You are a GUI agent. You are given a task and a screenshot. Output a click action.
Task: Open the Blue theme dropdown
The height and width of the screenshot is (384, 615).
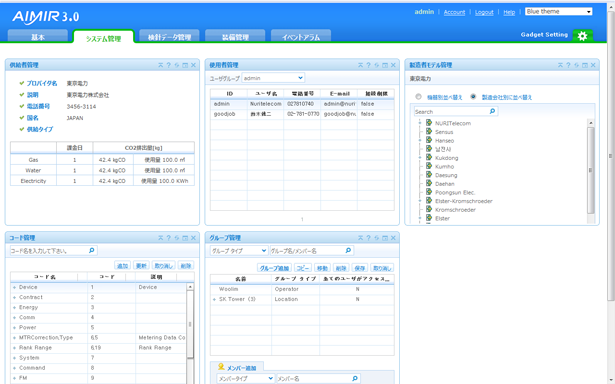pyautogui.click(x=559, y=12)
